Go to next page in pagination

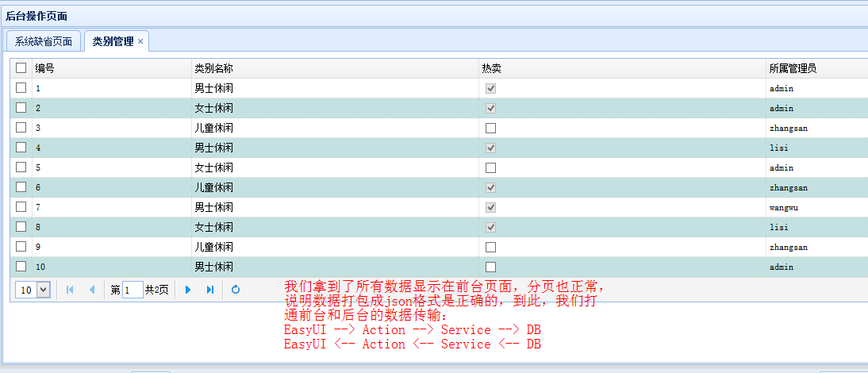tap(188, 290)
